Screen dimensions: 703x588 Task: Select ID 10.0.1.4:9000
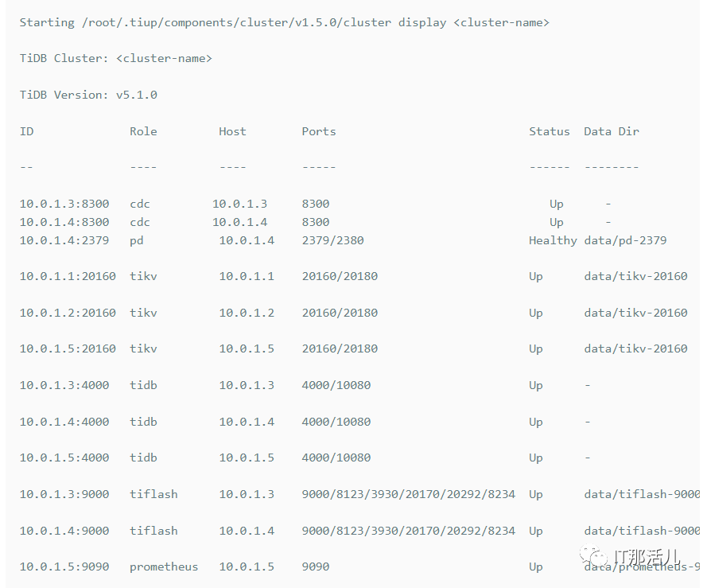64,531
